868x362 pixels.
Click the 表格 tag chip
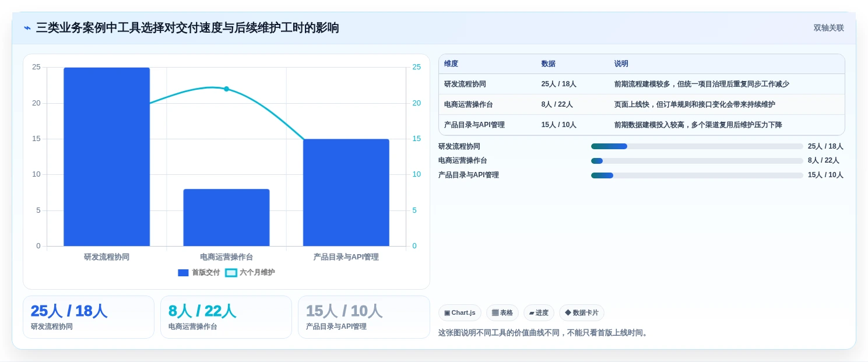[502, 312]
